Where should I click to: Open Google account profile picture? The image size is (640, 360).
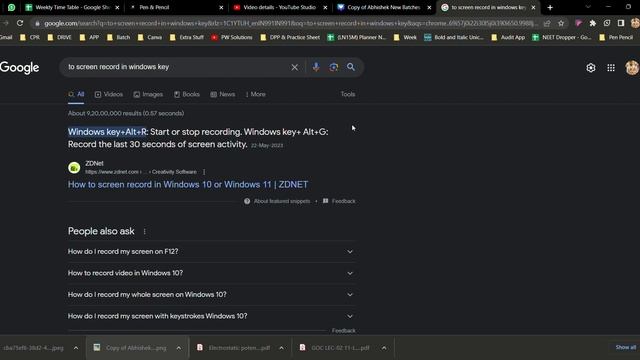pos(632,68)
